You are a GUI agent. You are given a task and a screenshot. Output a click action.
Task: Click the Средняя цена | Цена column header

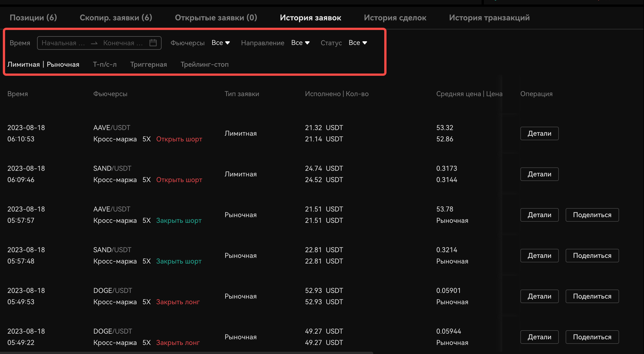point(469,94)
